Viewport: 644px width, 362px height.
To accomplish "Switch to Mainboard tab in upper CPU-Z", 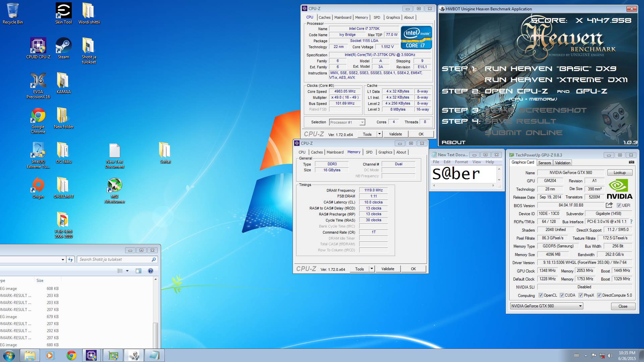I will [343, 17].
